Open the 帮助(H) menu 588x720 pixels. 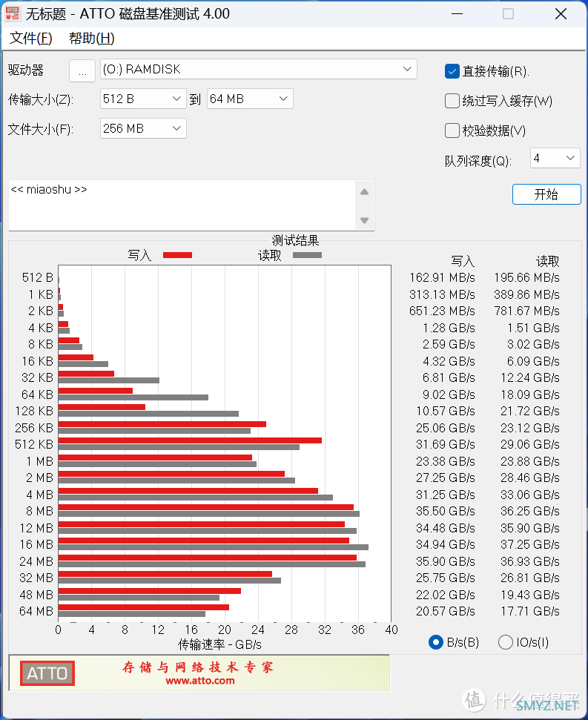point(91,38)
